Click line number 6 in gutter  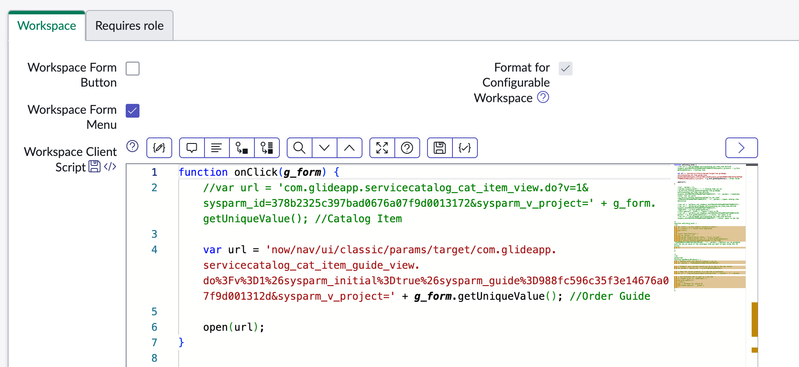coord(154,327)
